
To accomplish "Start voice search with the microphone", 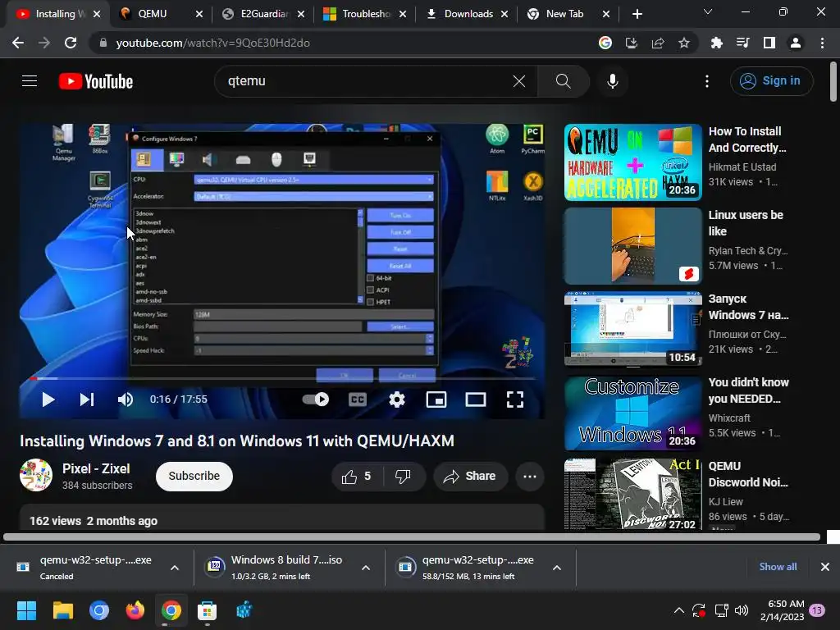I will (612, 81).
